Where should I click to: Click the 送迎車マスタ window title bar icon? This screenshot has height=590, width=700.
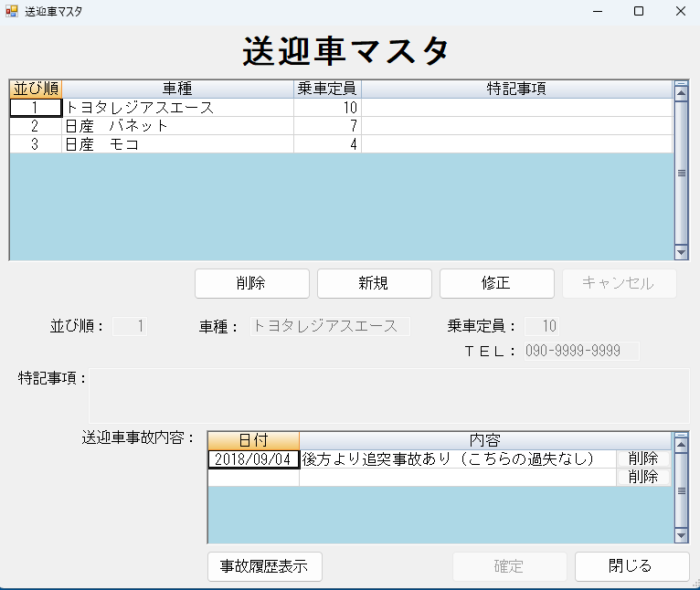pyautogui.click(x=12, y=11)
